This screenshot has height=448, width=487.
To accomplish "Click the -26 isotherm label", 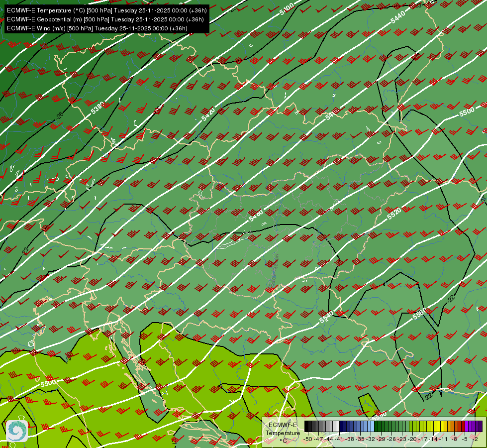I will pos(59,115).
